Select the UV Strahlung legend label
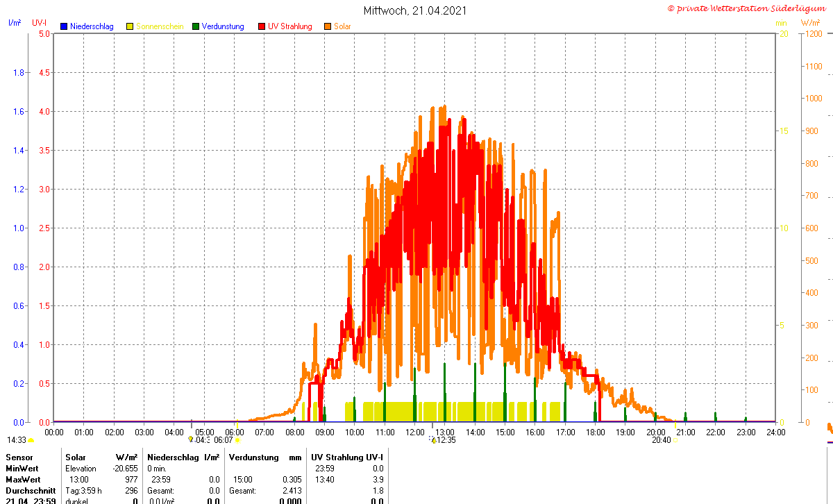 (x=290, y=26)
